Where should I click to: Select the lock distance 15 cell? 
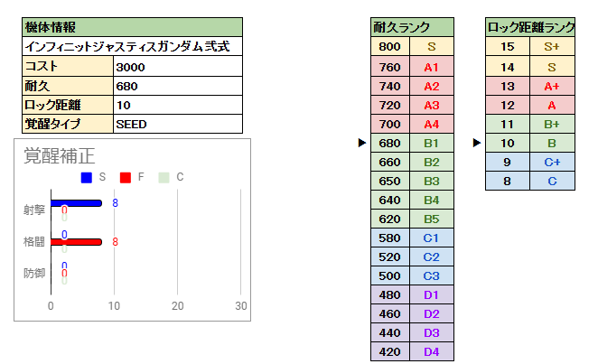coord(508,46)
